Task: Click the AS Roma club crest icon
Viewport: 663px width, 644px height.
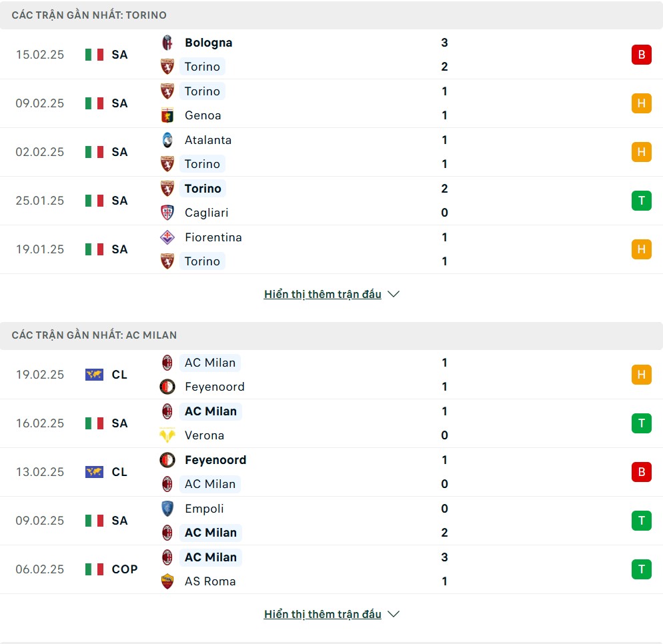Action: click(167, 581)
